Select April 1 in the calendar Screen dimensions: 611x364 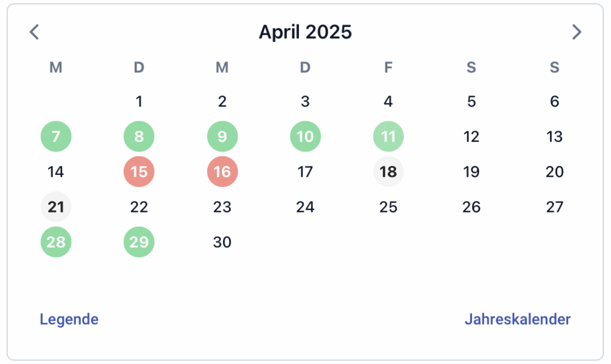point(139,101)
